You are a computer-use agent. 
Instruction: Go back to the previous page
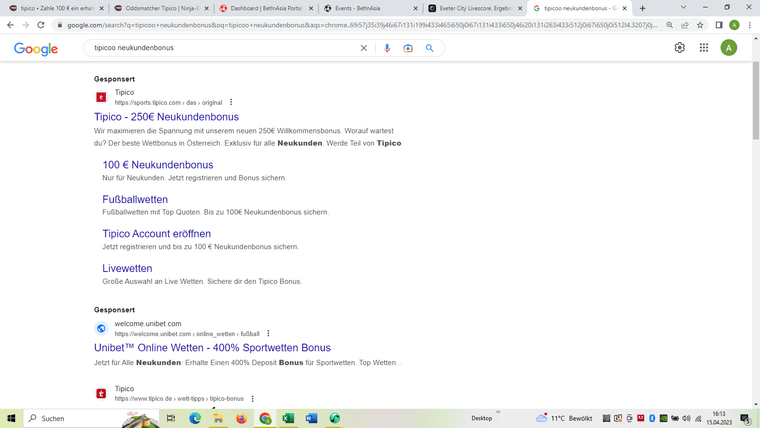coord(10,25)
